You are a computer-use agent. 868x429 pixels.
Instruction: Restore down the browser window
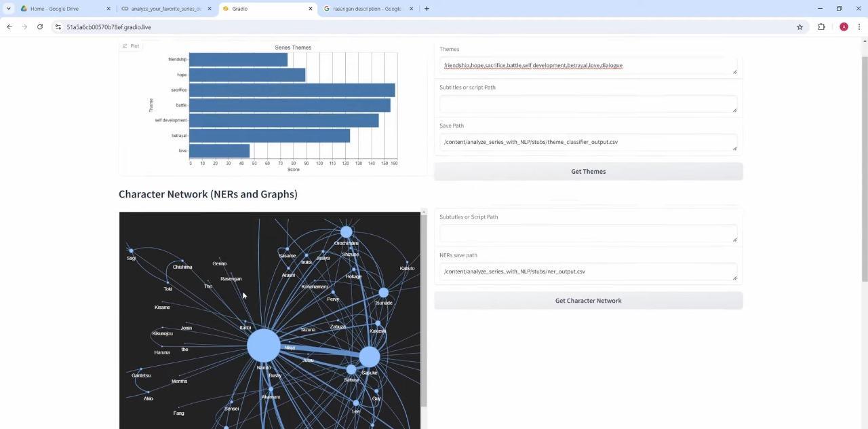coord(839,9)
